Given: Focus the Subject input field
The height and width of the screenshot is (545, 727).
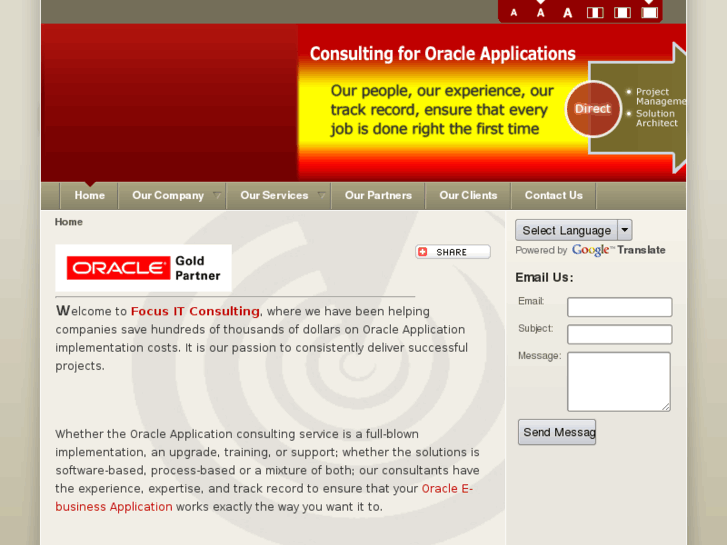Looking at the screenshot, I should (619, 334).
